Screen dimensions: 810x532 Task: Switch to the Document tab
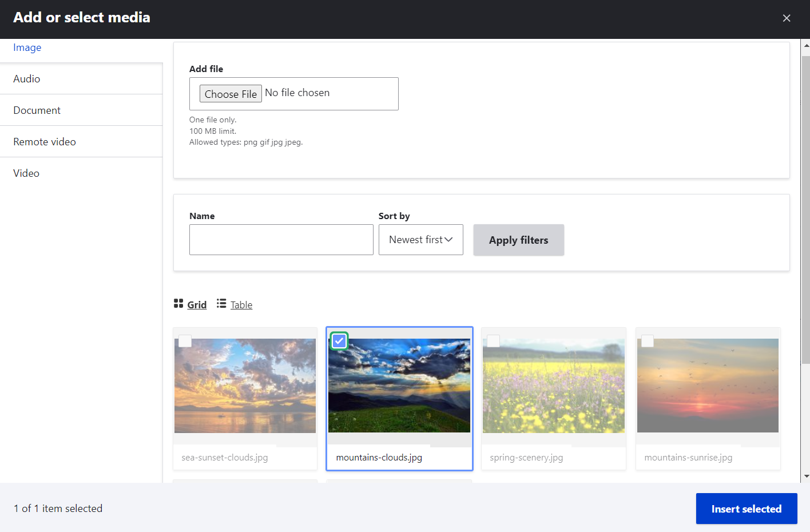click(37, 110)
